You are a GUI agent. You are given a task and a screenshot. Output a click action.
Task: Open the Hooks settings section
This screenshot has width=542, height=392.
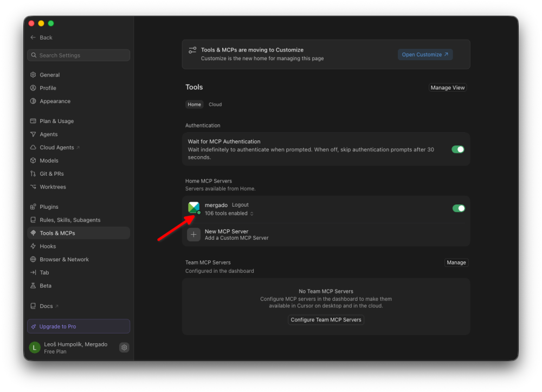click(x=79, y=246)
